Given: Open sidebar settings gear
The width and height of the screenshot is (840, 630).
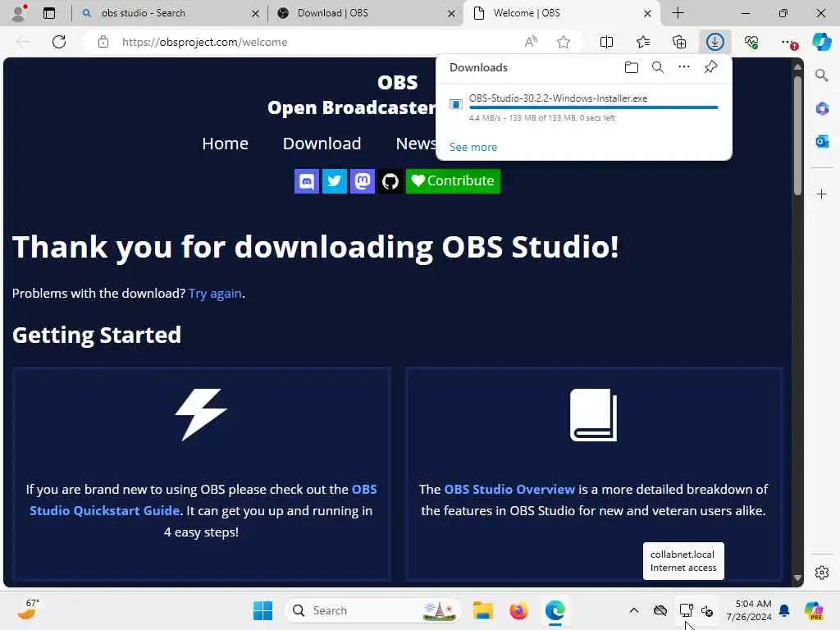Looking at the screenshot, I should tap(822, 573).
